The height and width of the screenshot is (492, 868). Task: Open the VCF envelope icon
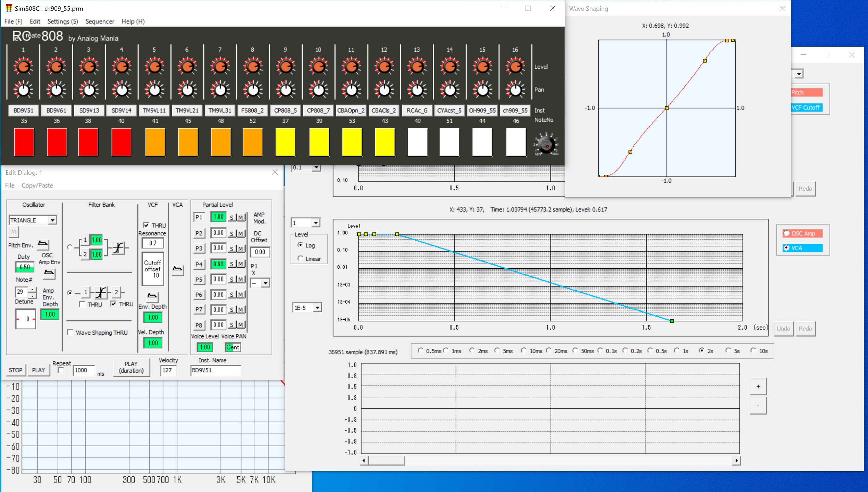click(x=152, y=296)
